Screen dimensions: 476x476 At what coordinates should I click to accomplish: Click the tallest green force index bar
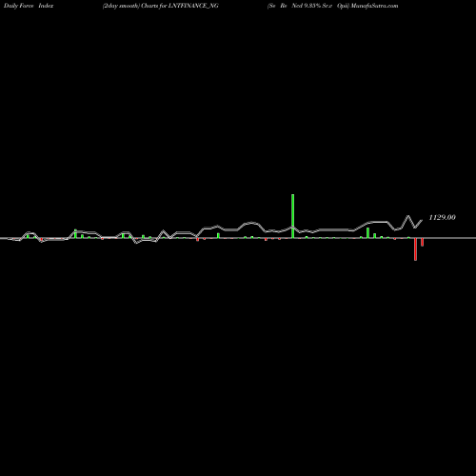(292, 216)
